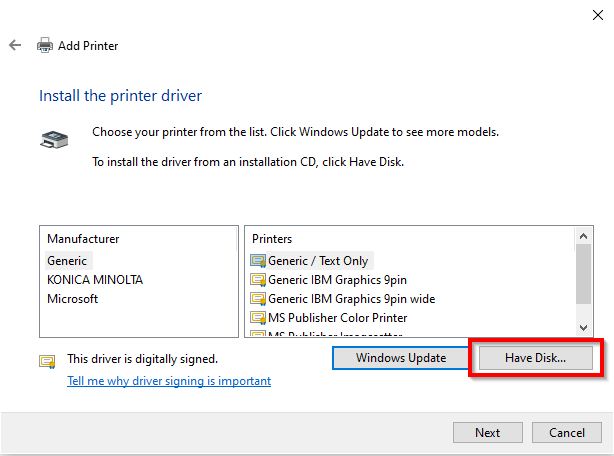Click the Printers list scrollbar thumb
Screen dimensions: 614x456
pos(584,274)
